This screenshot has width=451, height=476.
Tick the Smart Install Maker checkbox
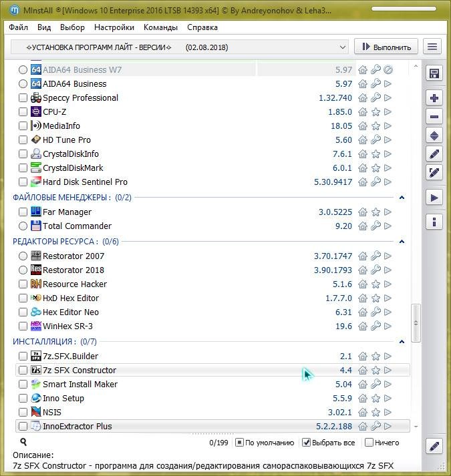tap(23, 384)
